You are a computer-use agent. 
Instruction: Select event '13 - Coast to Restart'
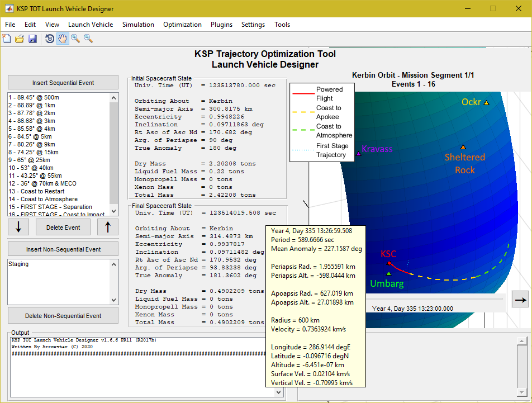(59, 191)
